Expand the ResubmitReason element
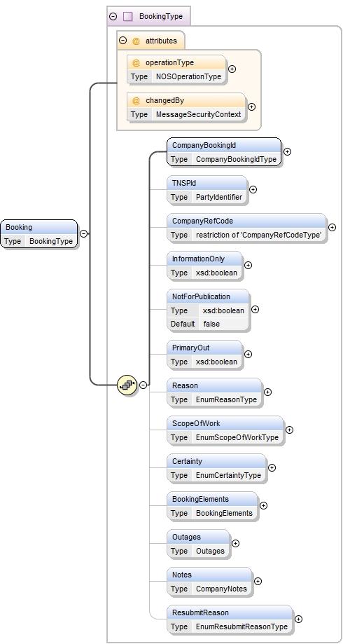Image resolution: width=343 pixels, height=644 pixels. point(299,619)
